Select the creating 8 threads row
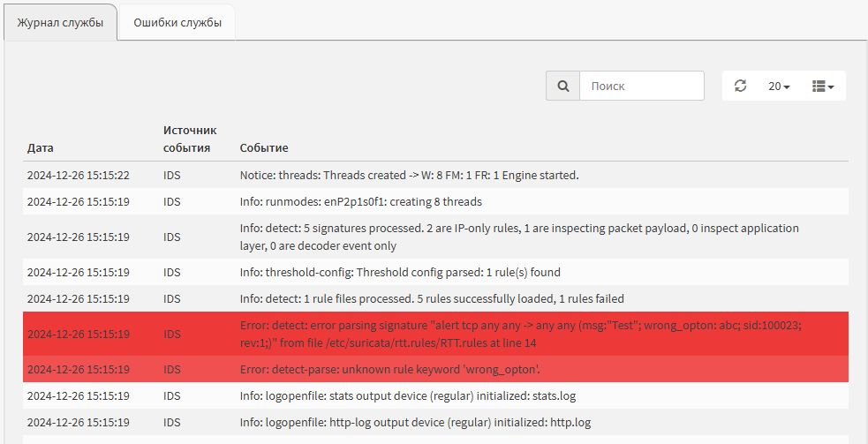868x444 pixels. tap(435, 201)
